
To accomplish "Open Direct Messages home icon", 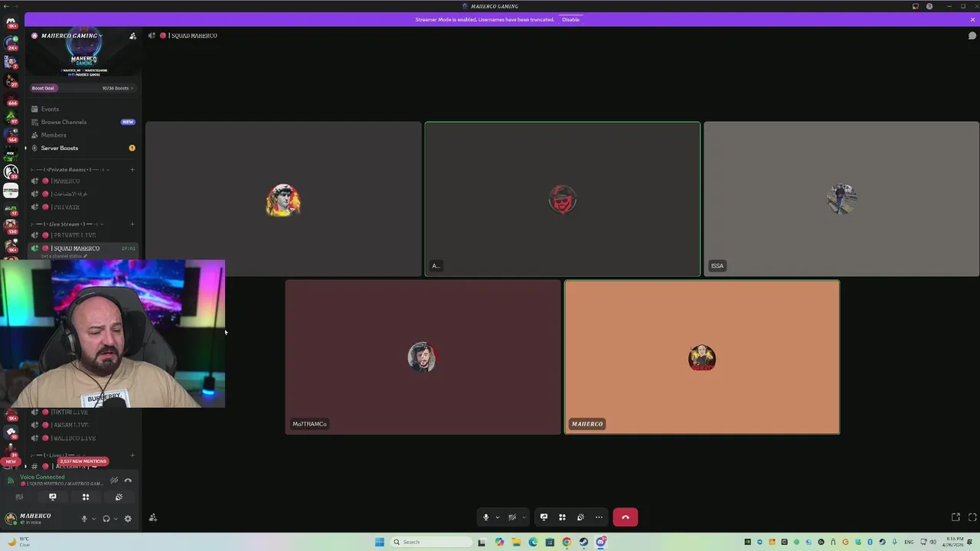I will click(x=11, y=23).
